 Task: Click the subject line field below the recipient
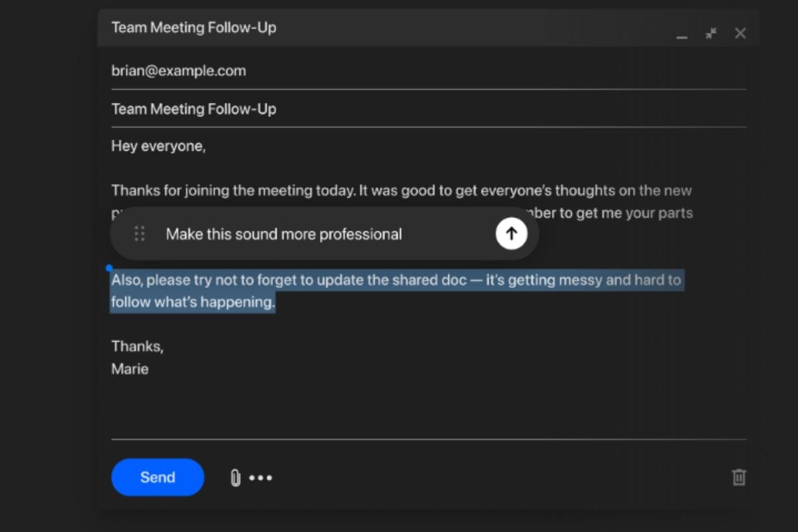pos(194,109)
